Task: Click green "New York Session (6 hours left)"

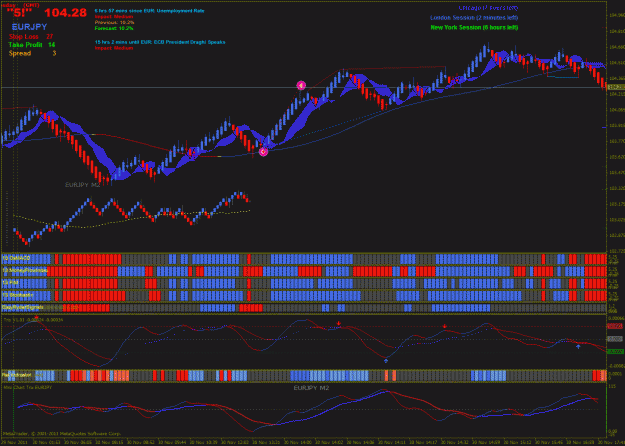Action: click(474, 28)
